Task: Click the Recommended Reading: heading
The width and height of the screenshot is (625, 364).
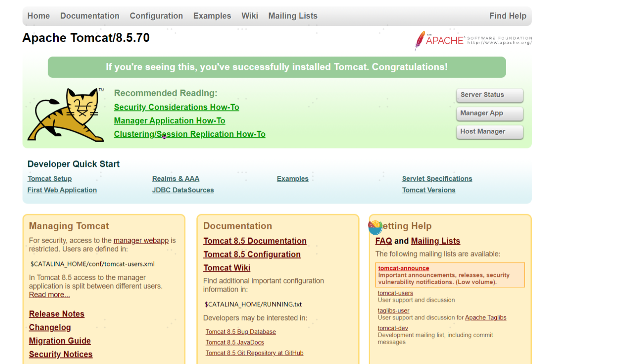Action: click(x=166, y=93)
